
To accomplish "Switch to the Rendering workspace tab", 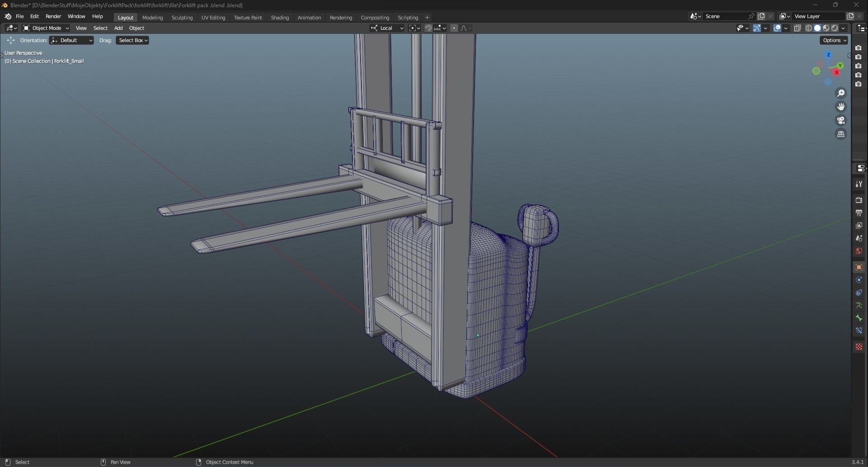I will point(341,18).
